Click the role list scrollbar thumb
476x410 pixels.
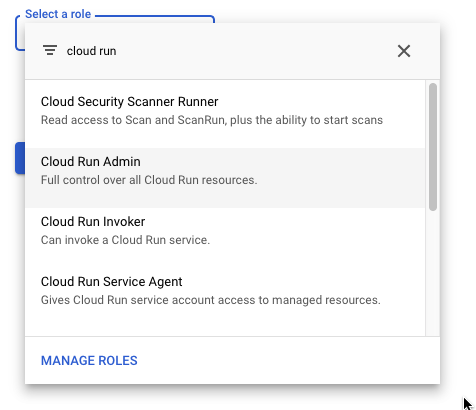[x=433, y=147]
